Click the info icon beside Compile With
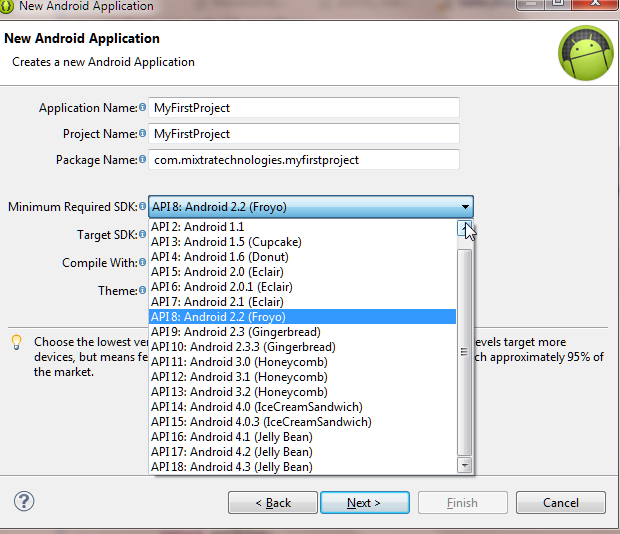The height and width of the screenshot is (534, 620). pyautogui.click(x=142, y=262)
